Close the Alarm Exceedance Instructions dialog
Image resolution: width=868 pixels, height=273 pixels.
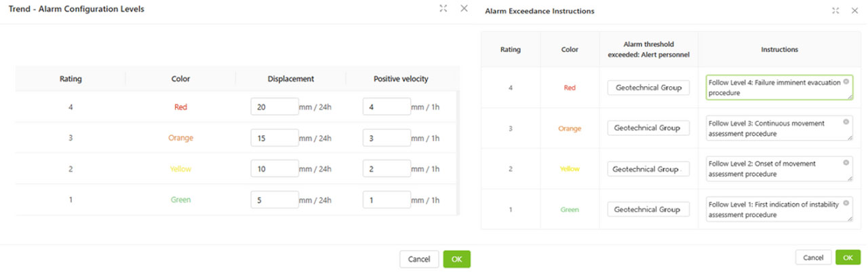click(855, 11)
